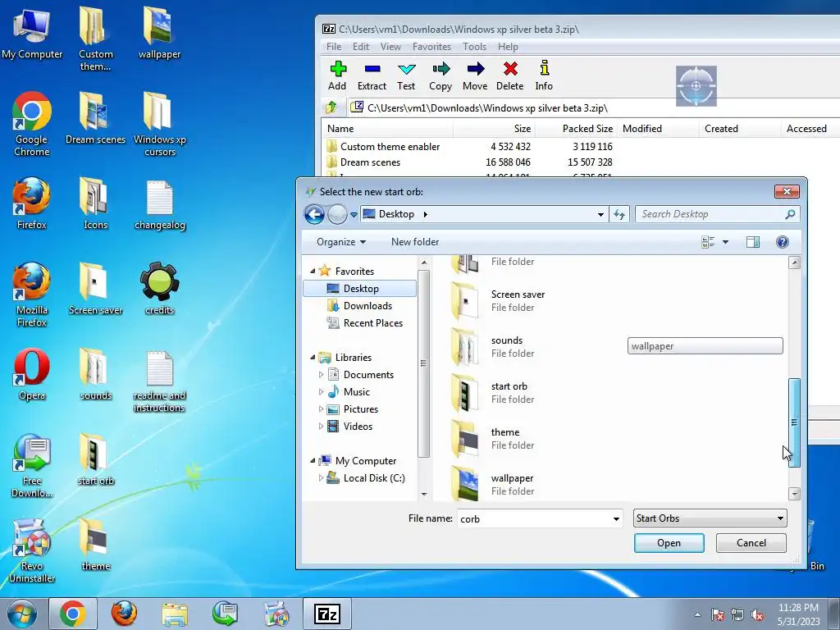Click the Add button in 7-Zip toolbar
The height and width of the screenshot is (630, 840).
337,75
